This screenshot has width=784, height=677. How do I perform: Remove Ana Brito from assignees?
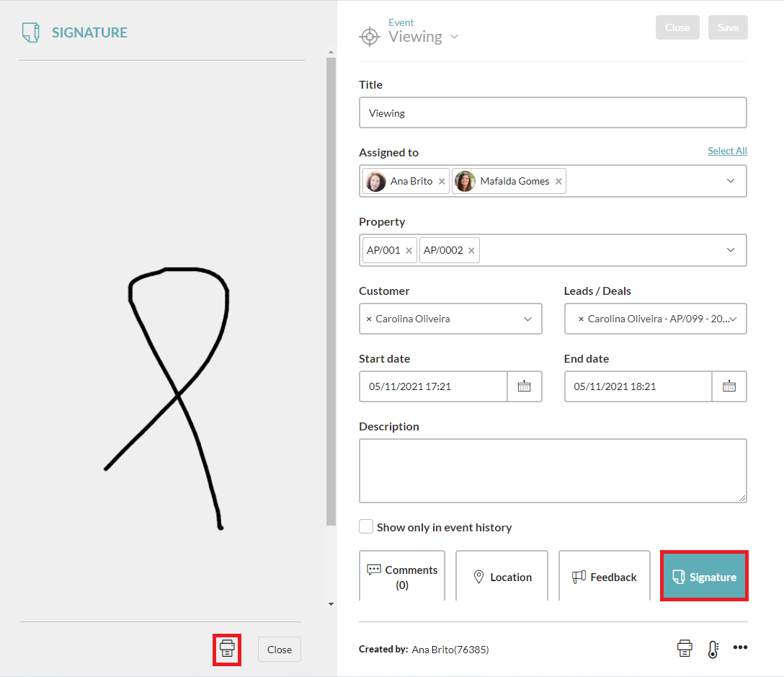[x=442, y=181]
